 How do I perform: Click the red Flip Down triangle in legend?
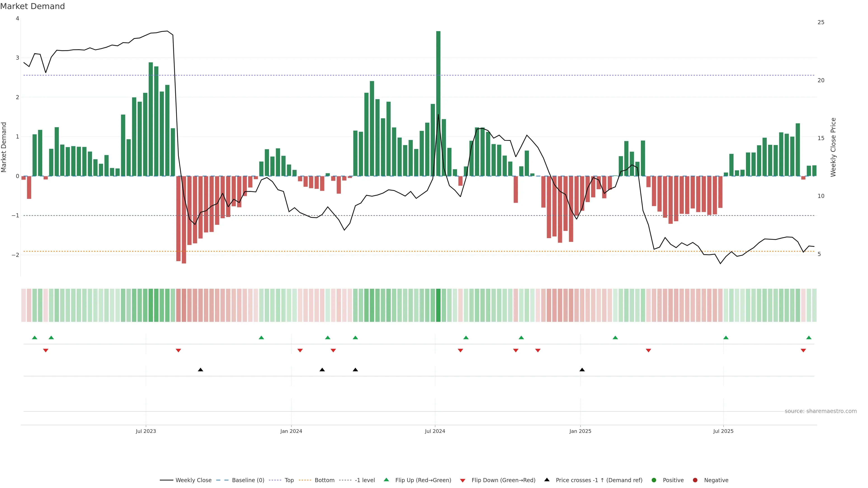[463, 480]
